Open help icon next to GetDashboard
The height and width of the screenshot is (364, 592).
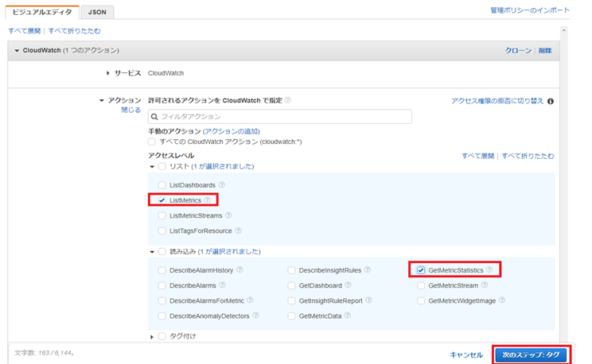point(348,285)
